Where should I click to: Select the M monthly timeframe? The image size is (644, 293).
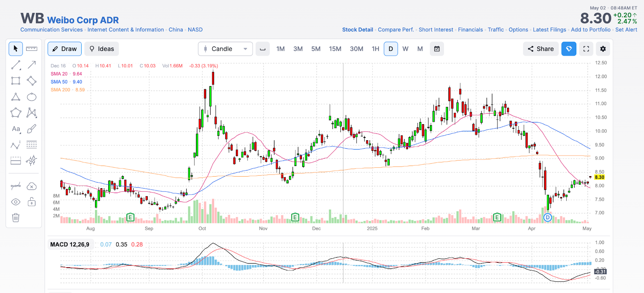420,49
